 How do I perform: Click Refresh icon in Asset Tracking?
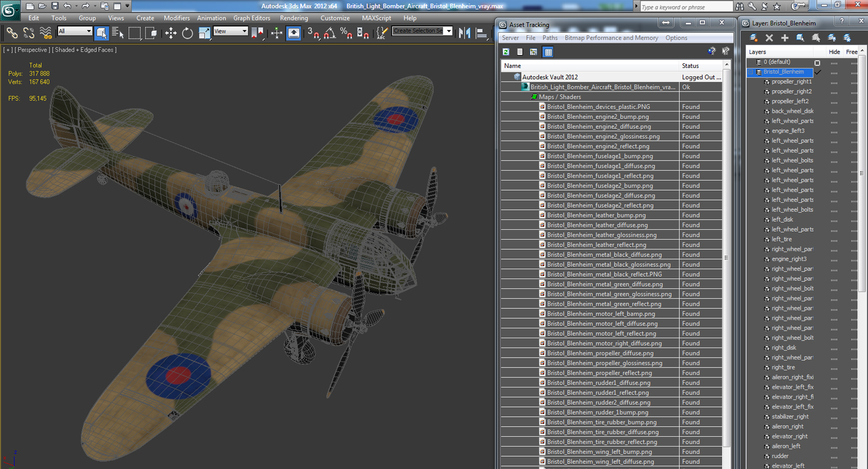506,52
